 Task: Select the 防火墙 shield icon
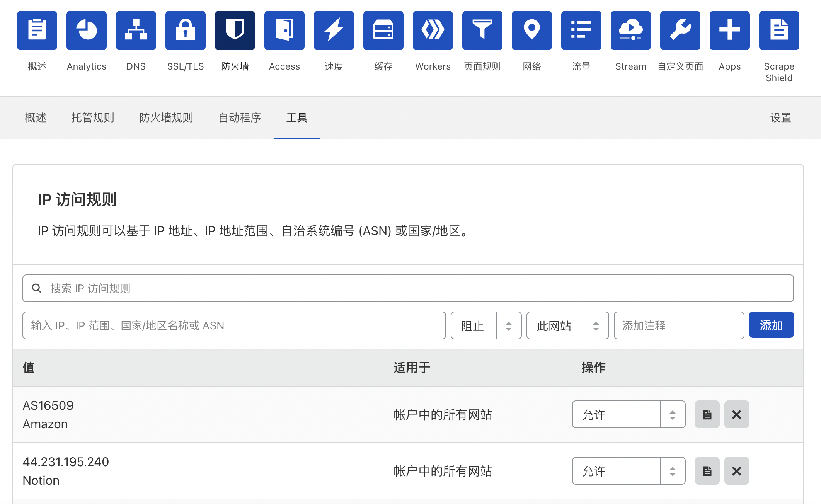coord(235,31)
